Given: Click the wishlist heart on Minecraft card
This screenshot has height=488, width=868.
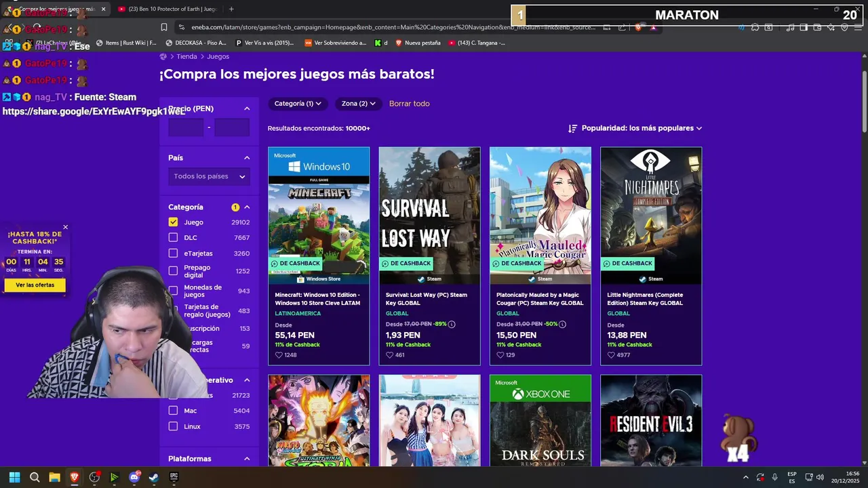Looking at the screenshot, I should [279, 355].
